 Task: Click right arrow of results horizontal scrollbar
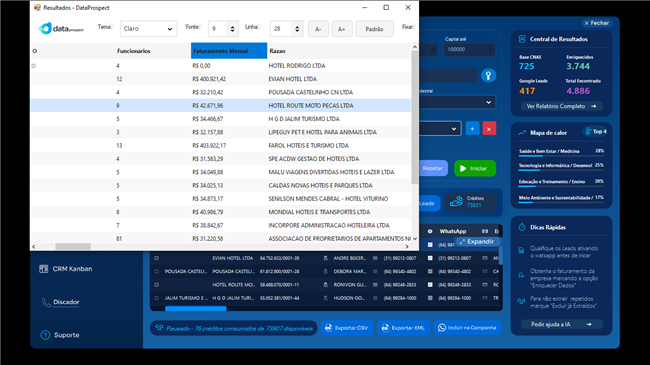[407, 246]
